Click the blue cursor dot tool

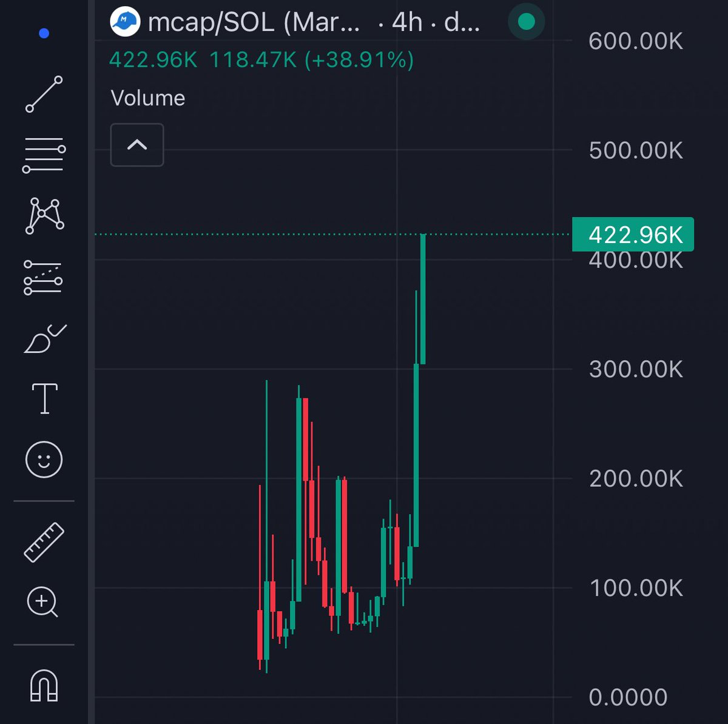tap(44, 33)
